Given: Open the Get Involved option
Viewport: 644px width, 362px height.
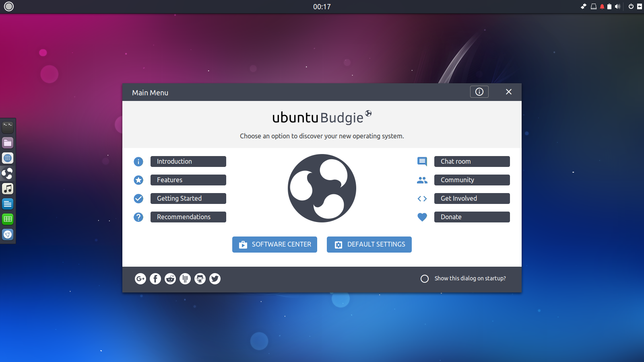Looking at the screenshot, I should [x=472, y=198].
